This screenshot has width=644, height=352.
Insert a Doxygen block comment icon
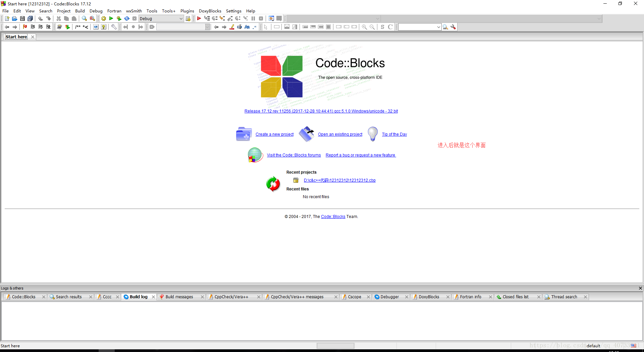click(x=78, y=27)
